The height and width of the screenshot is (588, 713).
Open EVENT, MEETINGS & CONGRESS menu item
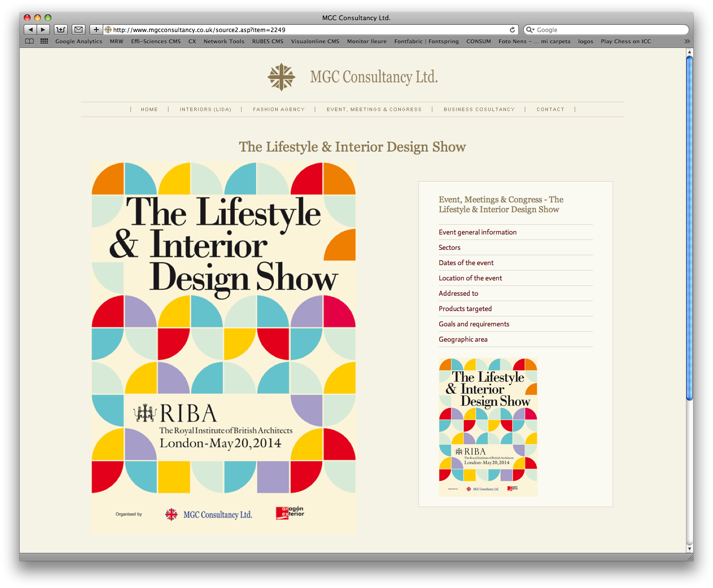pos(374,110)
